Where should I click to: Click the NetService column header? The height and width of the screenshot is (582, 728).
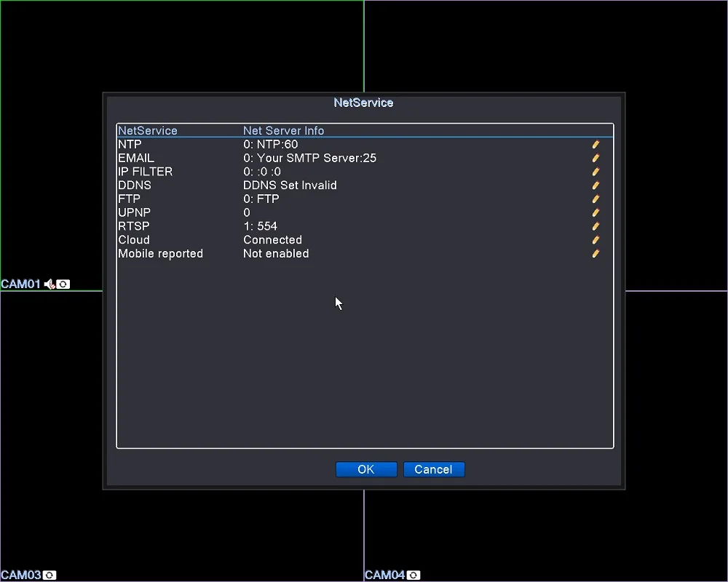click(x=148, y=131)
